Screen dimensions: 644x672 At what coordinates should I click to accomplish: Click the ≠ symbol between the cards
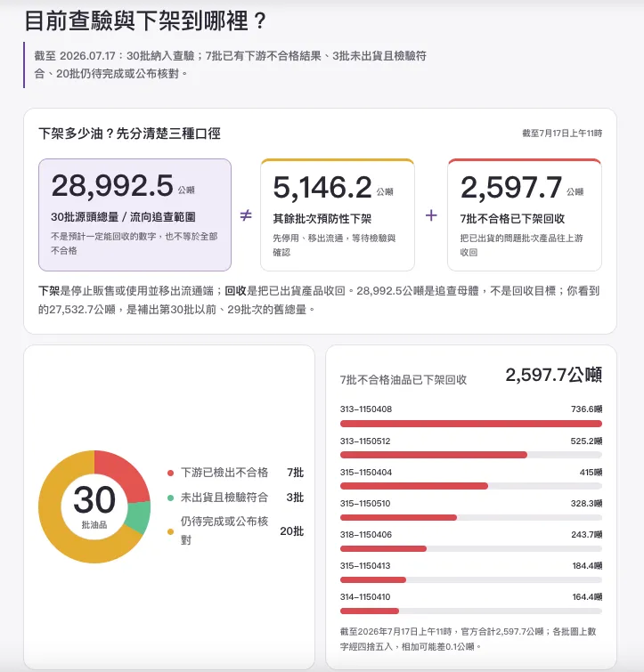246,215
